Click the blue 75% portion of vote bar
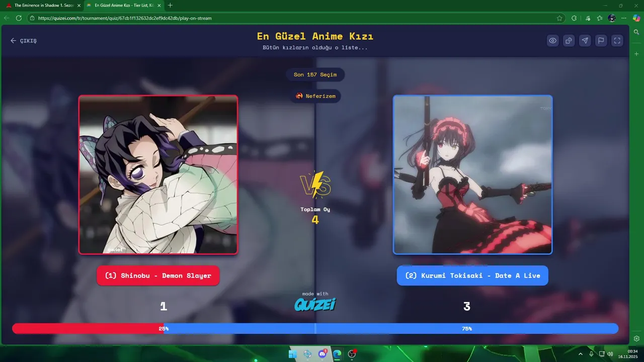 point(391,328)
